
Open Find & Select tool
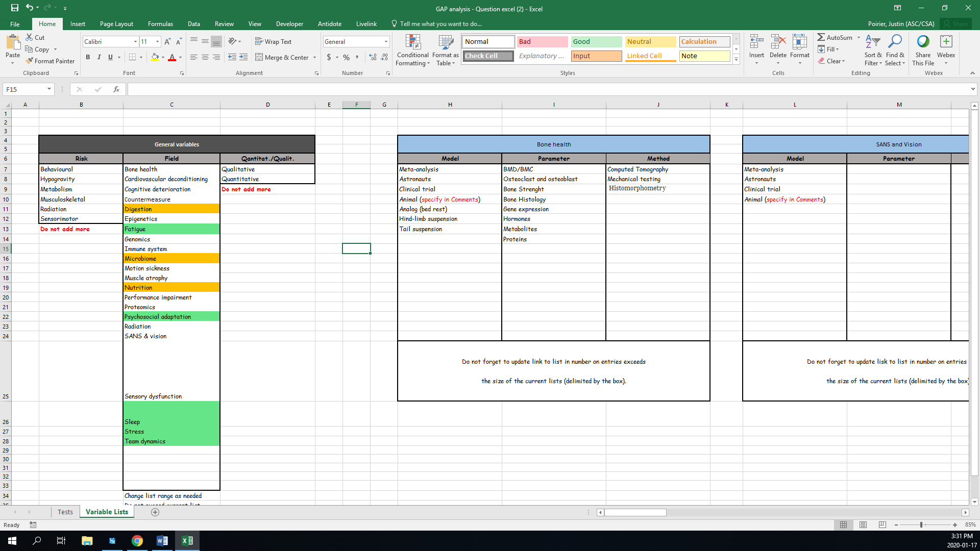(x=895, y=50)
